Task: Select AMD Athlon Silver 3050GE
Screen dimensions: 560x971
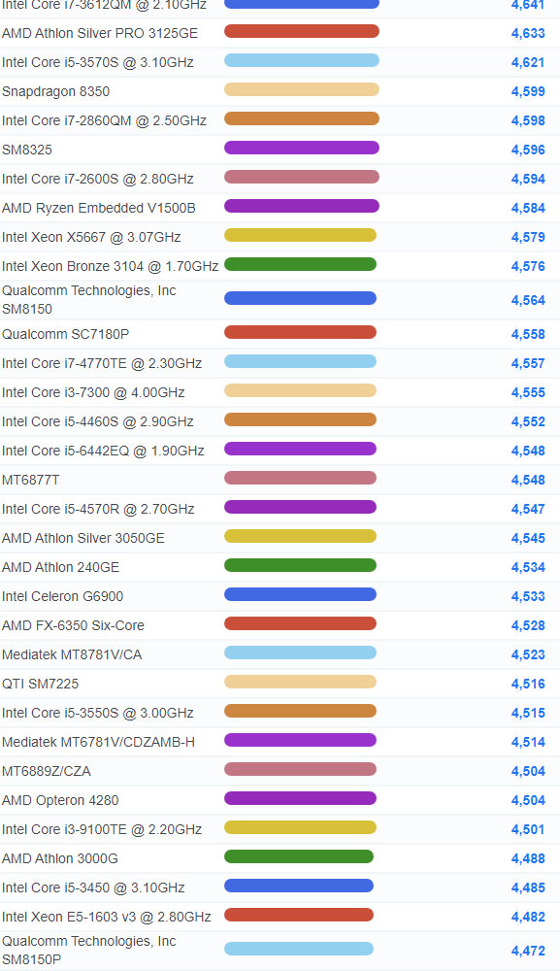Action: (83, 538)
